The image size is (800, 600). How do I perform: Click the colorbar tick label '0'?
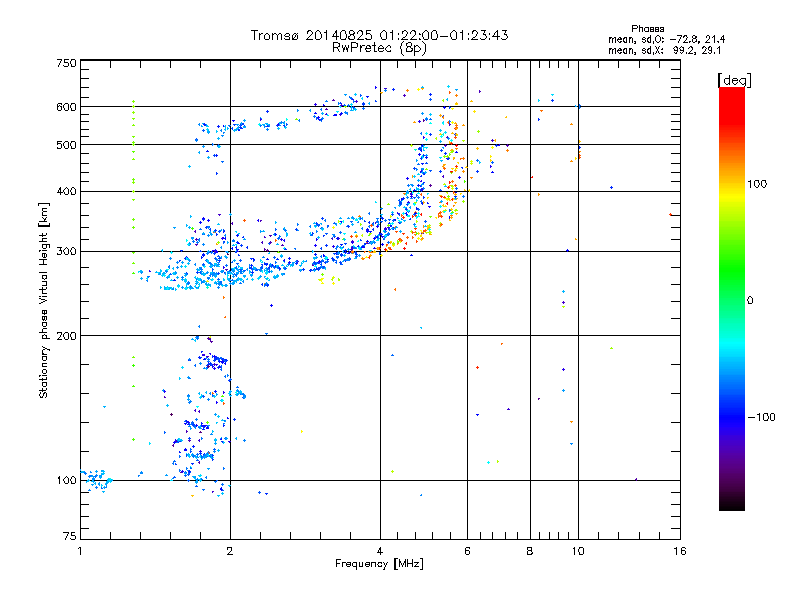(x=750, y=301)
